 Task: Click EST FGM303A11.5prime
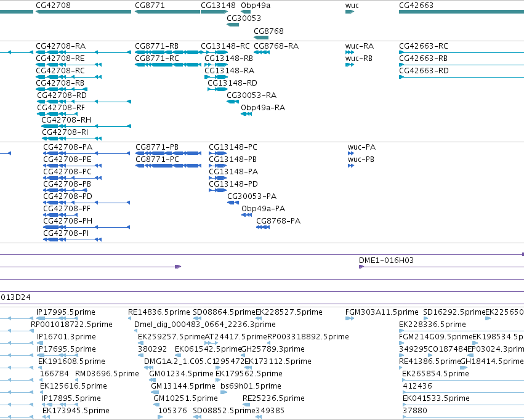pos(382,312)
